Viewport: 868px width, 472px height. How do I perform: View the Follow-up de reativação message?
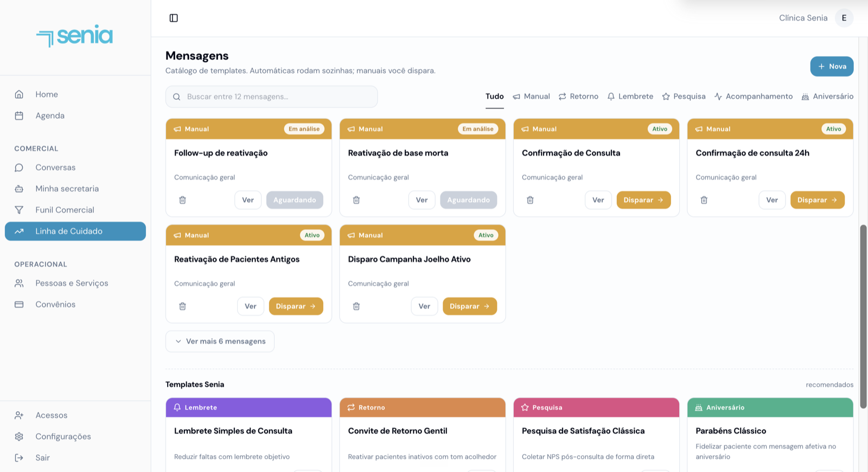[x=248, y=200]
